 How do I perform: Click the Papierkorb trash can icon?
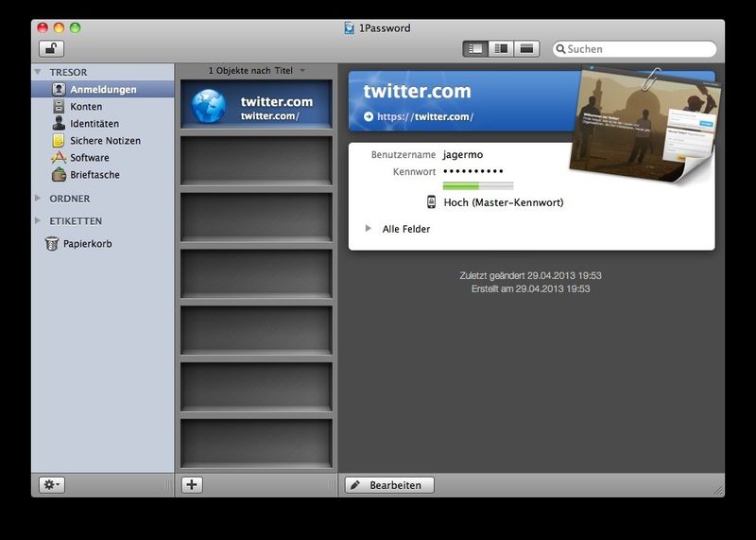(x=52, y=244)
